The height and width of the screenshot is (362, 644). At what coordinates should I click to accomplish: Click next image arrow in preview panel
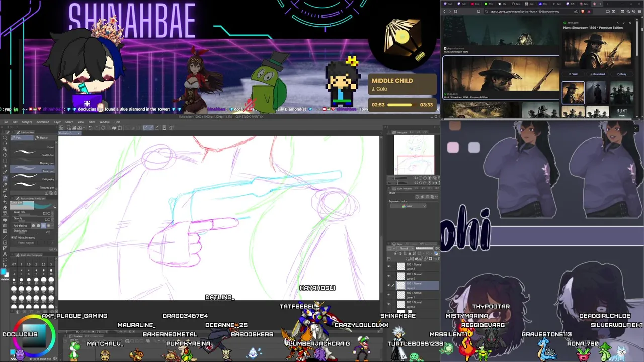pos(624,23)
